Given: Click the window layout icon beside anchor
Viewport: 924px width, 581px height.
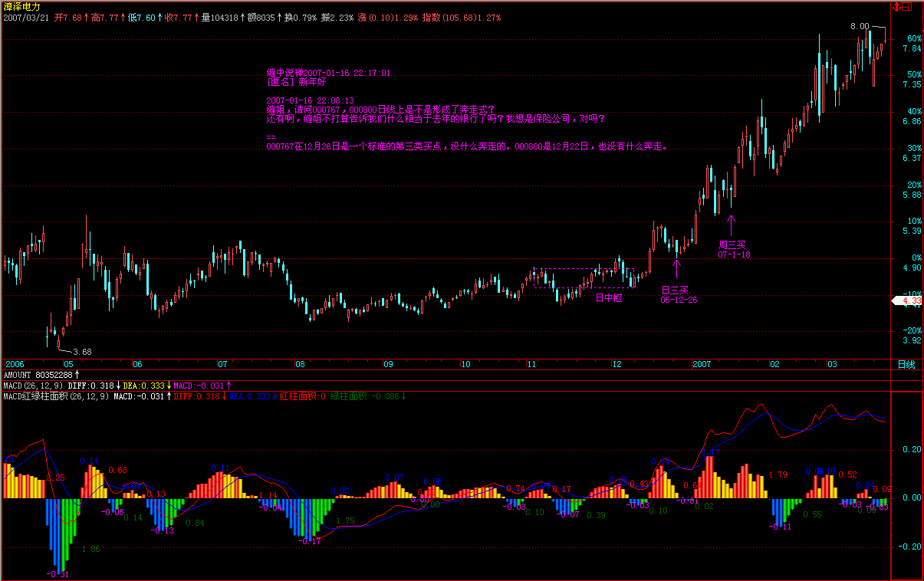Looking at the screenshot, I should click(906, 6).
